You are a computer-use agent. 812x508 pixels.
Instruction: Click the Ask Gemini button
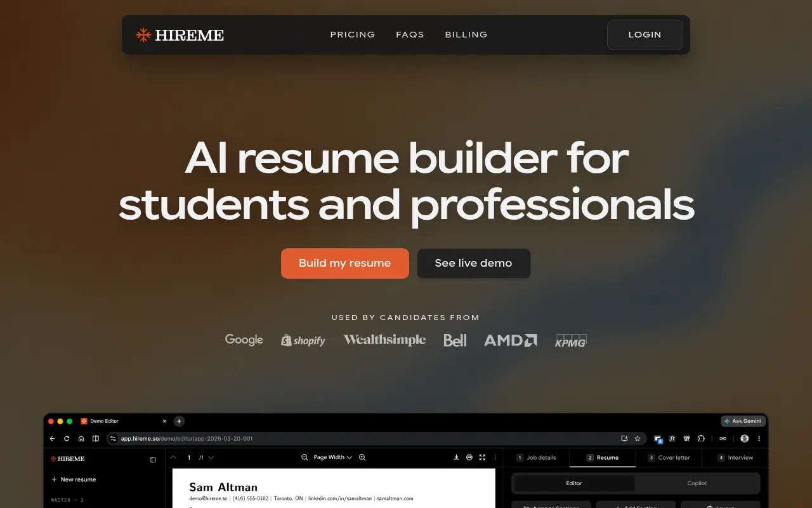[x=743, y=421]
